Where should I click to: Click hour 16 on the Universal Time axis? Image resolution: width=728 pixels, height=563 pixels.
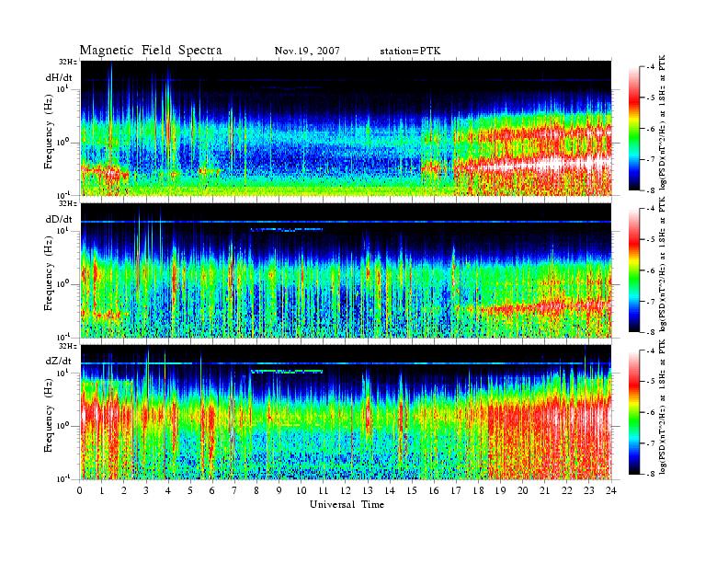click(x=434, y=491)
